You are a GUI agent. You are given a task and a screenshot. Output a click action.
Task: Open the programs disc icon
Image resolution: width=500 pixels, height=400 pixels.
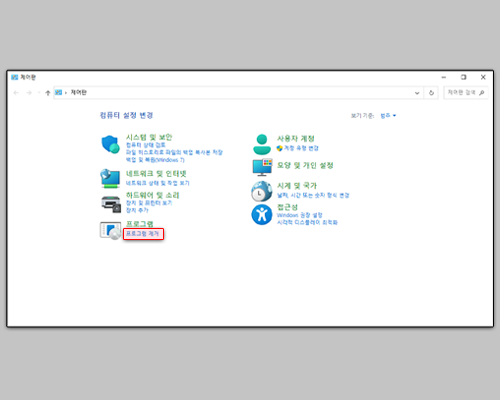click(110, 231)
